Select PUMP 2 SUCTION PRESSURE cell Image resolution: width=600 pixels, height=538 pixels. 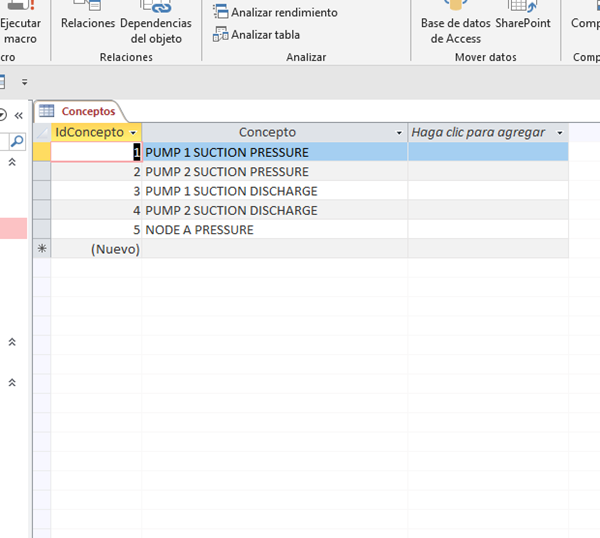click(x=274, y=171)
